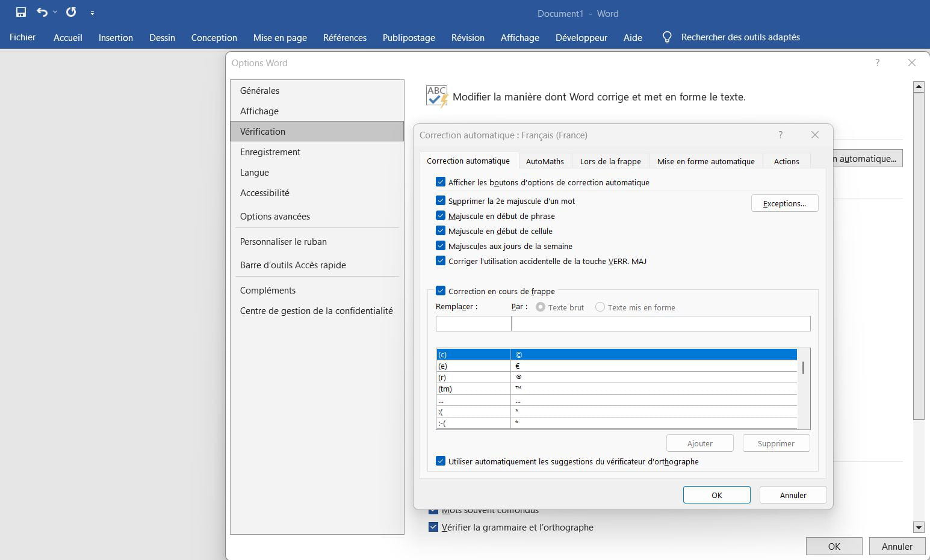Click help icon in Correction automatique dialog

[781, 135]
